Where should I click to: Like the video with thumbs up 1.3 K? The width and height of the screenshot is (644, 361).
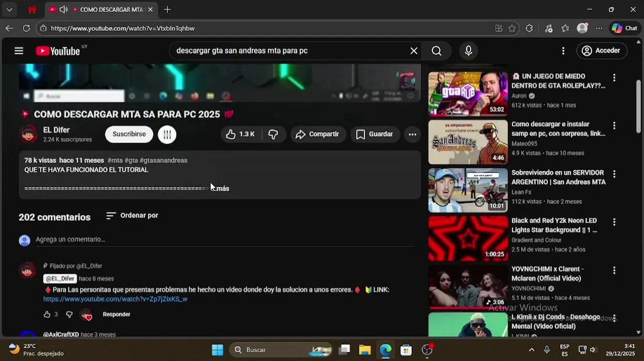[241, 134]
